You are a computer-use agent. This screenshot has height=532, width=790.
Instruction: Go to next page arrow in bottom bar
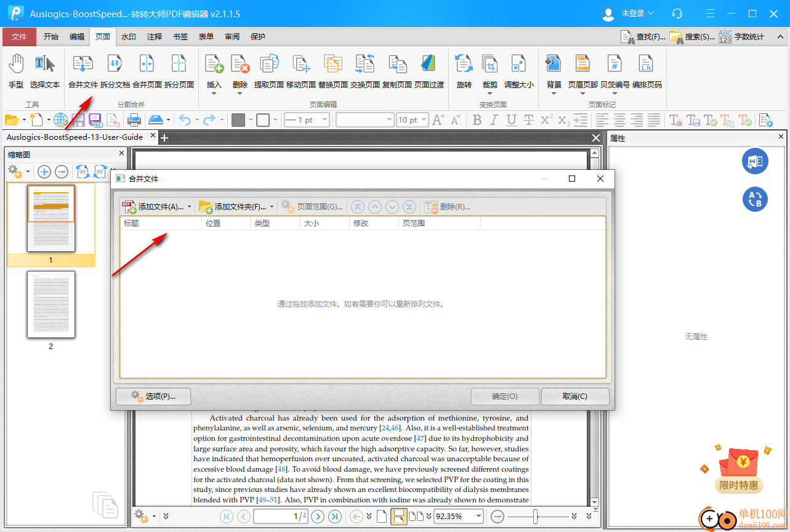coord(318,517)
